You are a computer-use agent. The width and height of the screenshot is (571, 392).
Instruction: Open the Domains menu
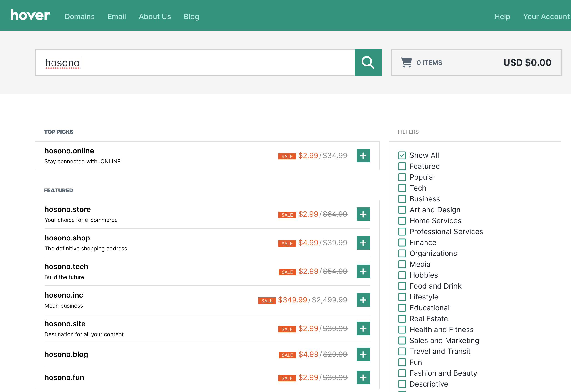79,17
